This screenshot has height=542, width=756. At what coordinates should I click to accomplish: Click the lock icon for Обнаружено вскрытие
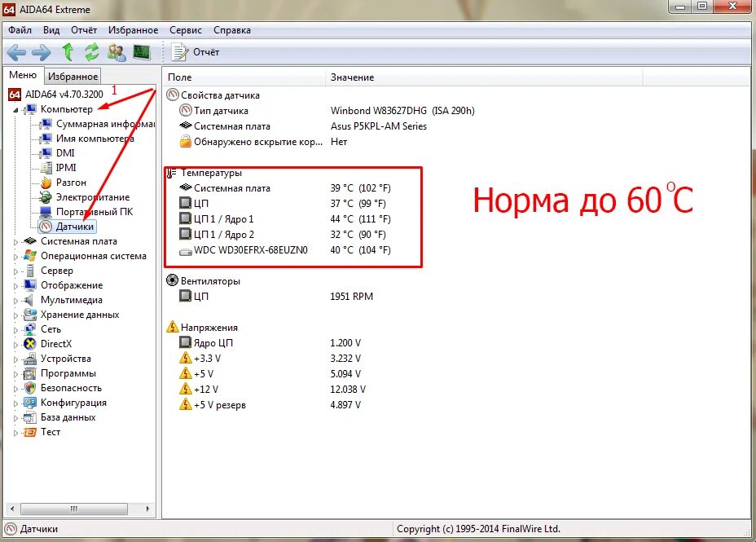[x=186, y=141]
